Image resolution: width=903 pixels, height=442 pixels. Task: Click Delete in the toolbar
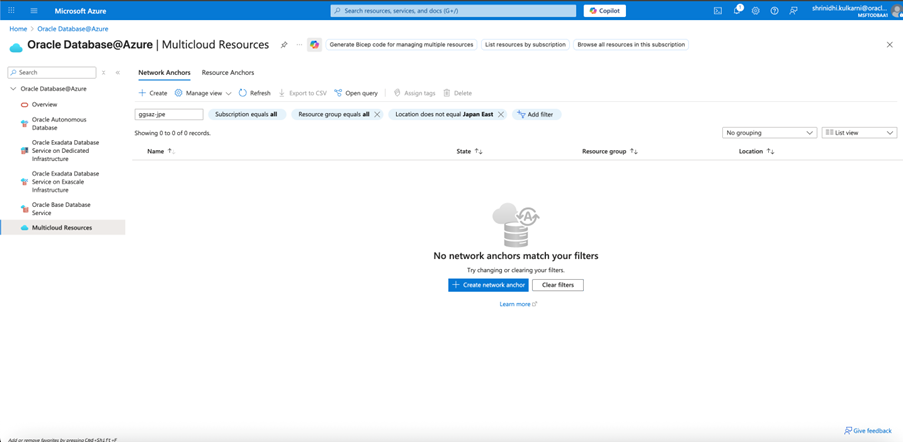coord(457,93)
